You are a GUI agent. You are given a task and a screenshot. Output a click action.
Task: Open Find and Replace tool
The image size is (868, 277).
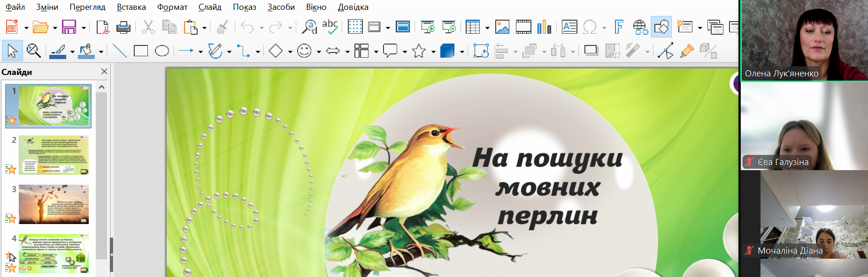coord(309,27)
